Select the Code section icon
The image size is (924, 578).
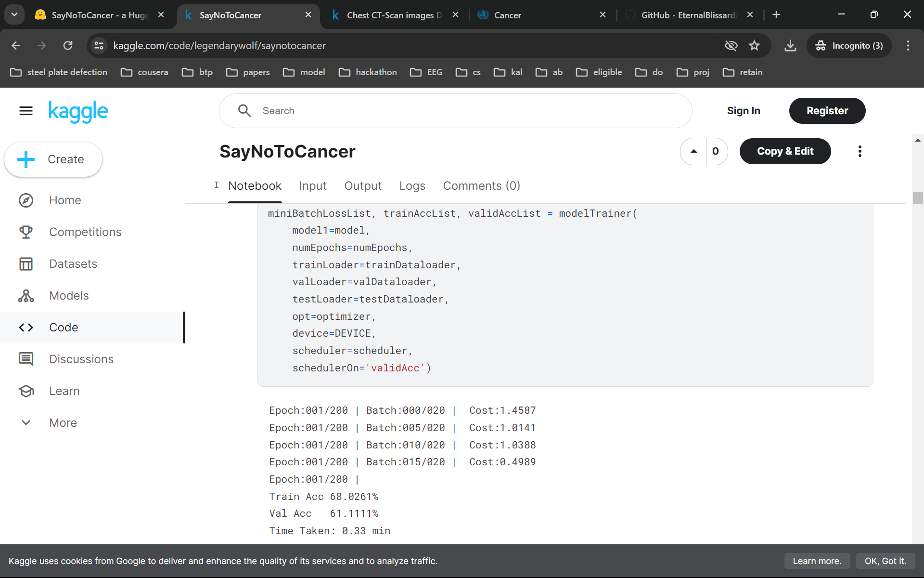pyautogui.click(x=26, y=328)
